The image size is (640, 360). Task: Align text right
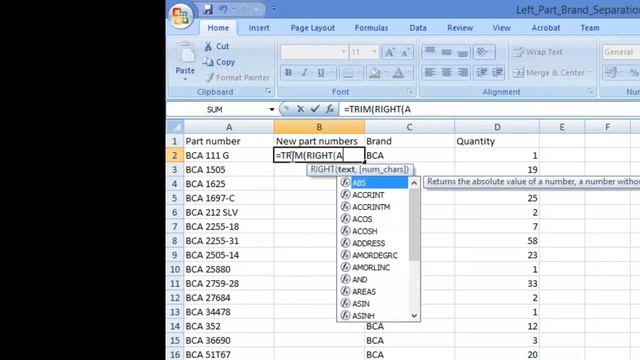(x=463, y=73)
